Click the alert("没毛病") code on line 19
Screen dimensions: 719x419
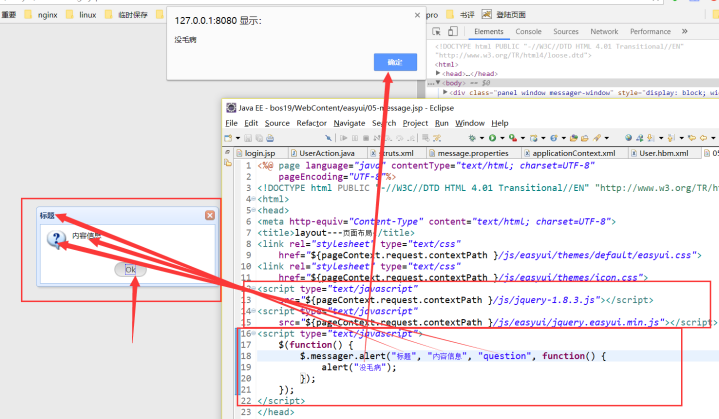click(x=358, y=367)
